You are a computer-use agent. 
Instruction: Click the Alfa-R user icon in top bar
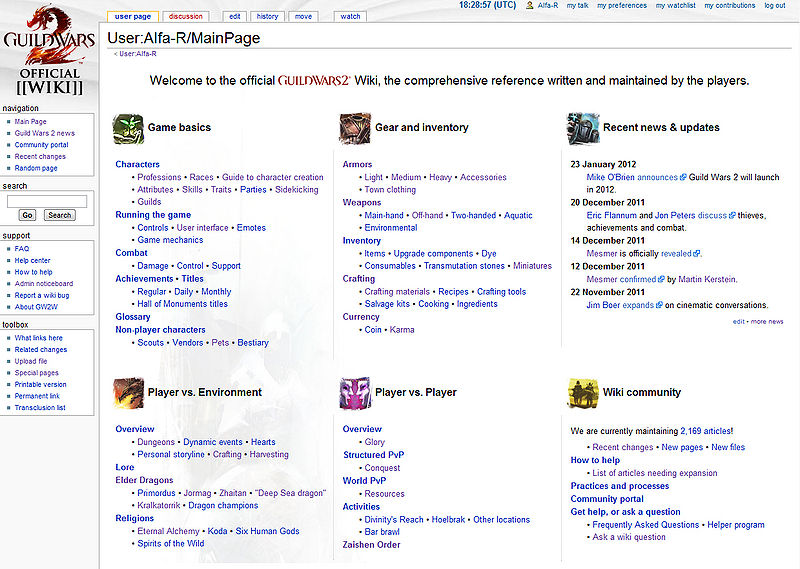coord(530,5)
